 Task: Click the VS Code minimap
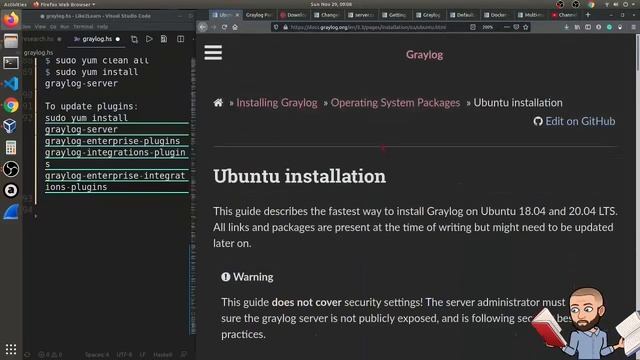193,196
